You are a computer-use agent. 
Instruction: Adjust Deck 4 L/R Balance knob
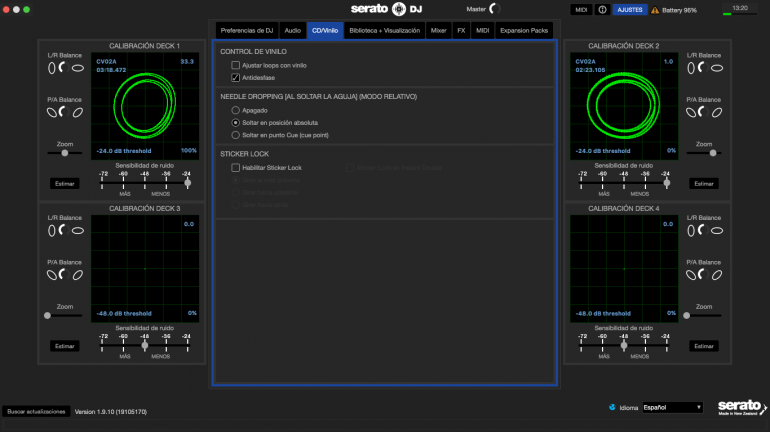click(x=703, y=230)
